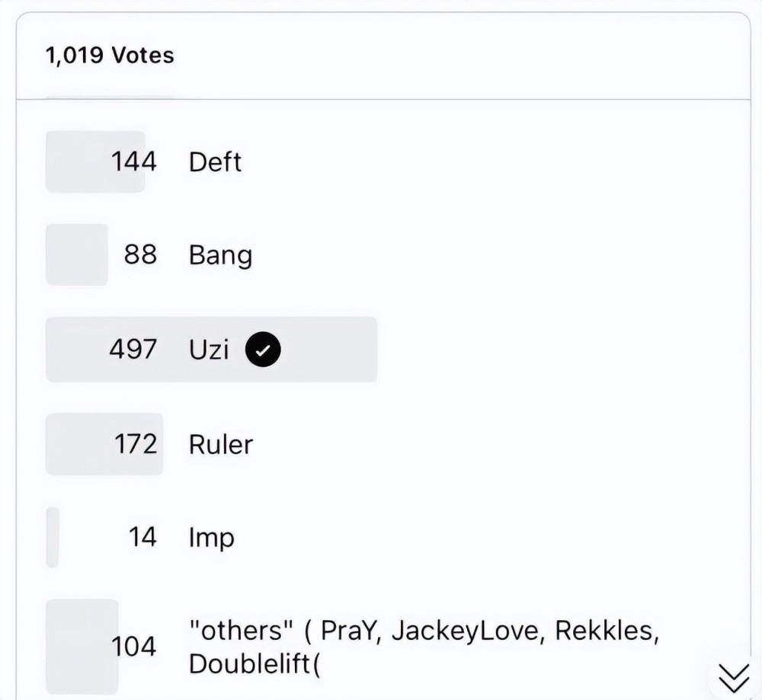Select the Bang poll option
This screenshot has width=762, height=700.
(x=220, y=255)
